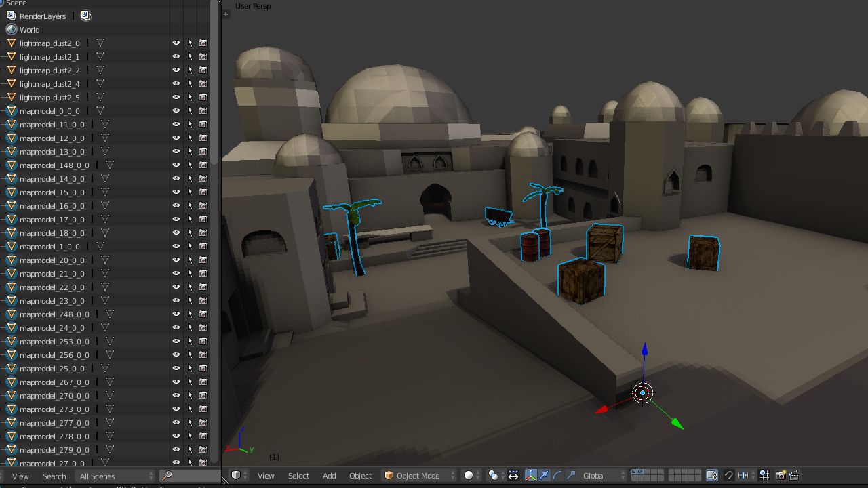Open the View menu in 3D viewport header

click(x=266, y=476)
